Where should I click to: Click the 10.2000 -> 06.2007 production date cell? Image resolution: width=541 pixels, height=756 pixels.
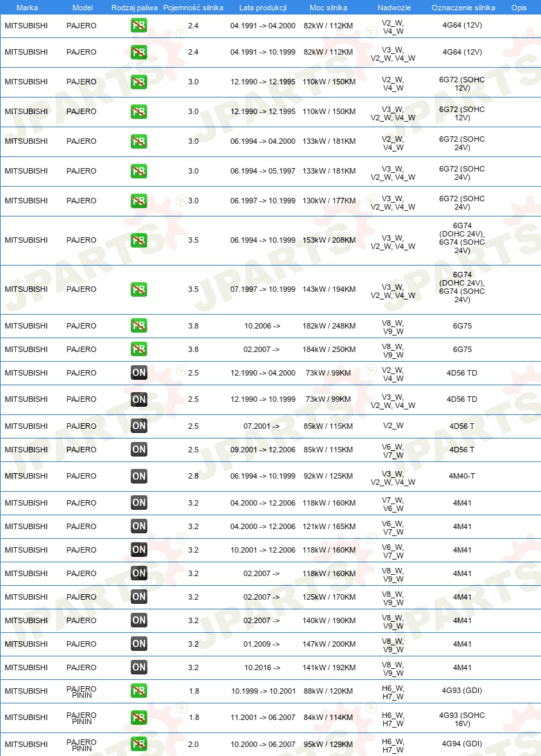(263, 744)
